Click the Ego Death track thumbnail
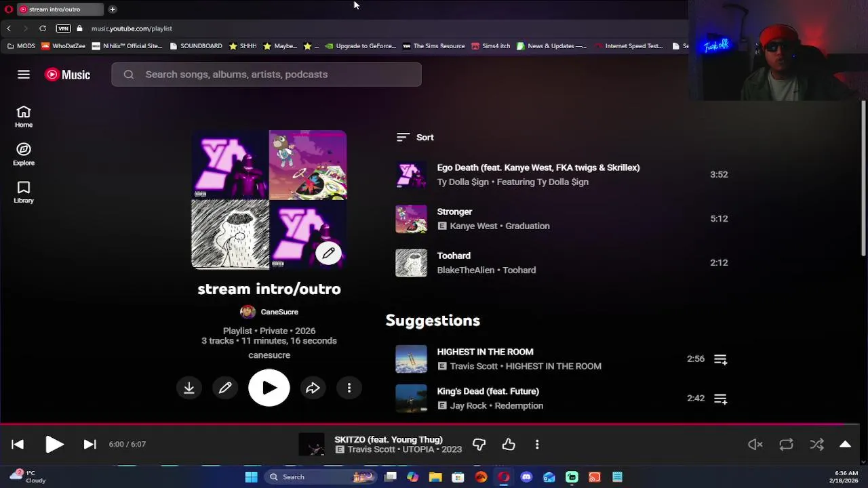Viewport: 868px width, 488px height. tap(412, 175)
